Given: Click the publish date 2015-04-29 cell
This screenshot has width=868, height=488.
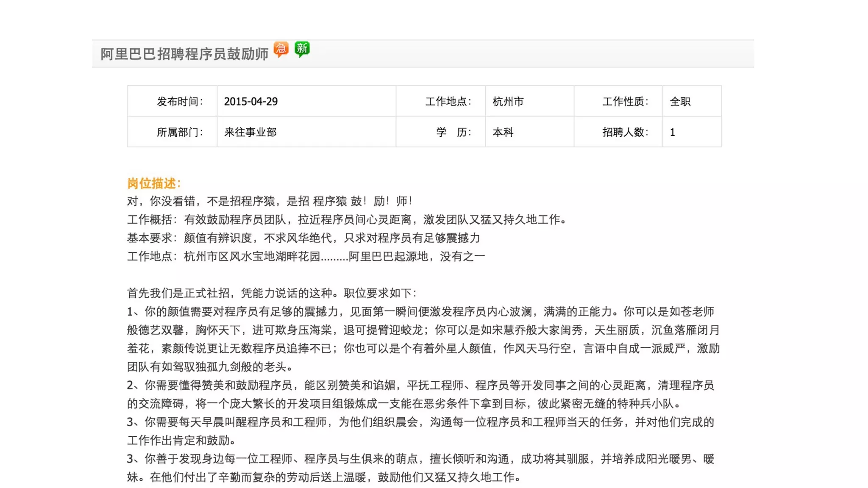Looking at the screenshot, I should click(x=251, y=102).
